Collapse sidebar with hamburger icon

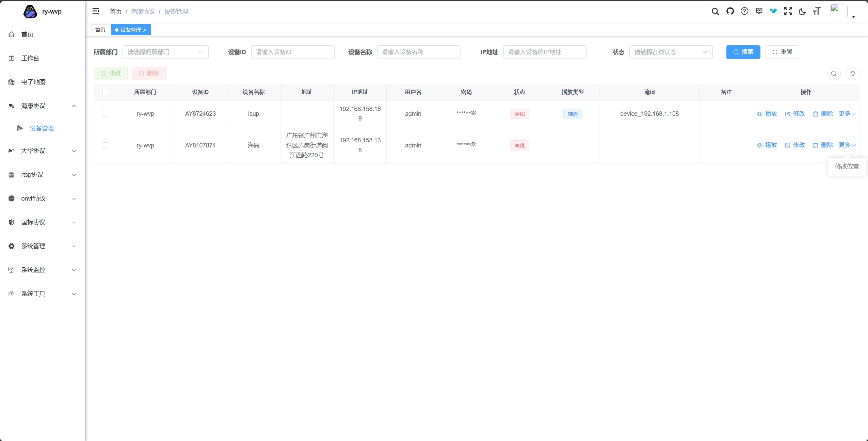click(96, 11)
